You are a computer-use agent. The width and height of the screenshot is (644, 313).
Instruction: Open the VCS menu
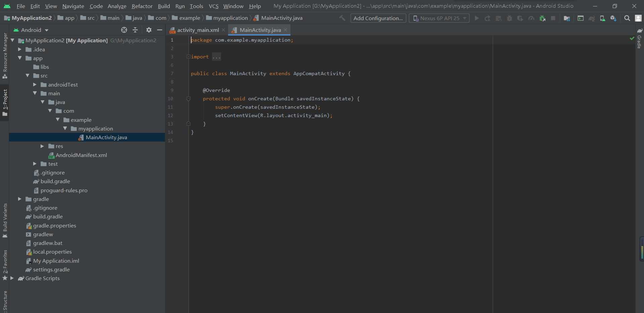[213, 6]
